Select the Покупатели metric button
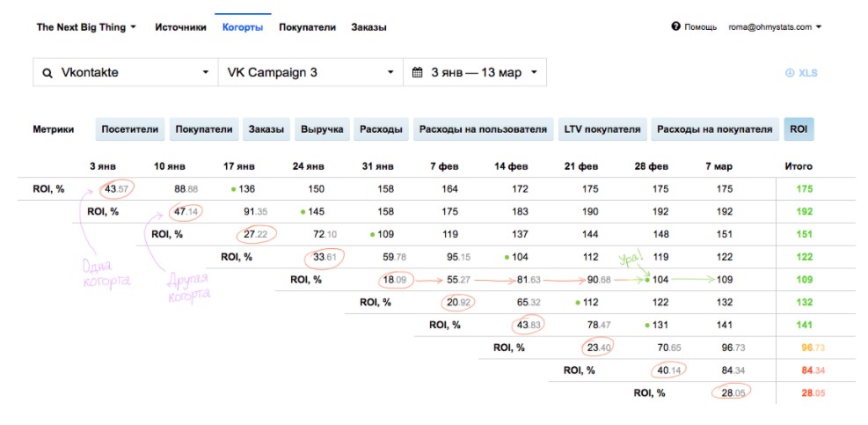The image size is (868, 425). coord(204,129)
